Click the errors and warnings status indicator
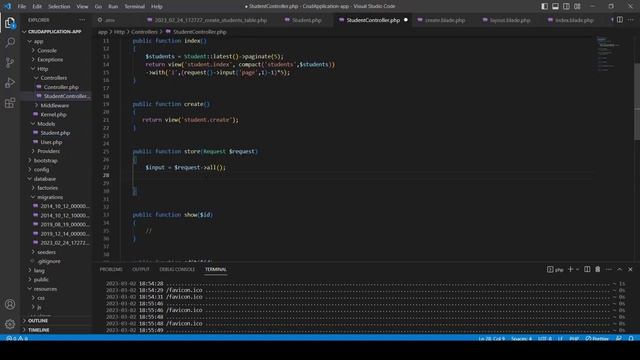Screen dimensions: 640x360 coord(17,338)
